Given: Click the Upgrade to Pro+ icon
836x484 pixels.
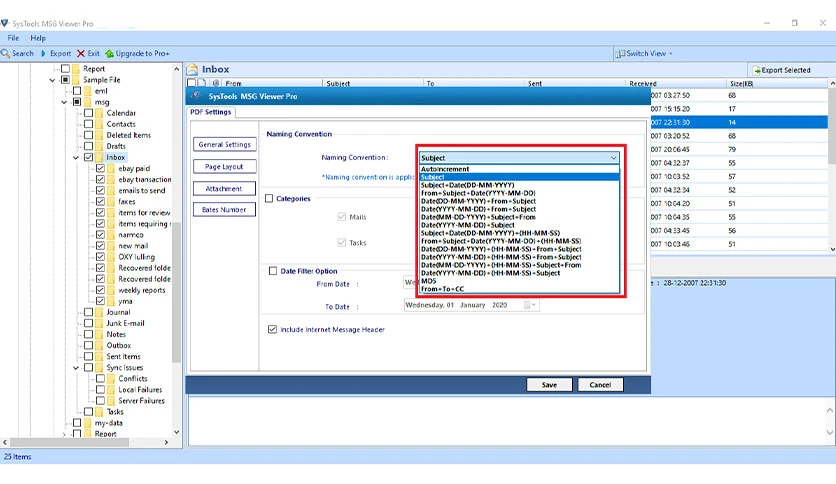Looking at the screenshot, I should pos(109,53).
